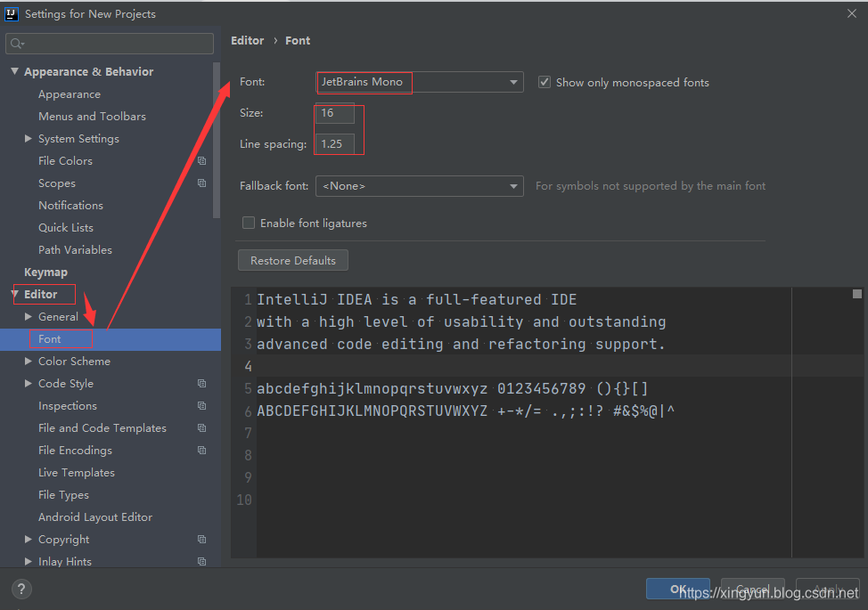868x610 pixels.
Task: Click the project-level icon beside File Colors
Action: 201,161
